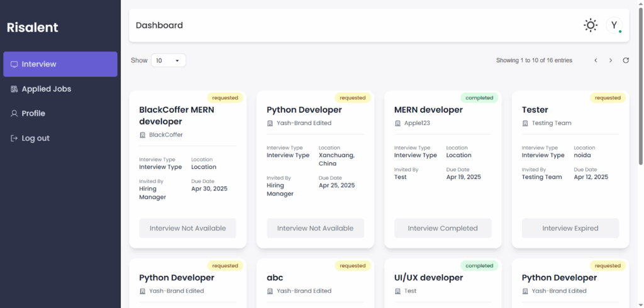Go to previous page of entries

coord(596,60)
